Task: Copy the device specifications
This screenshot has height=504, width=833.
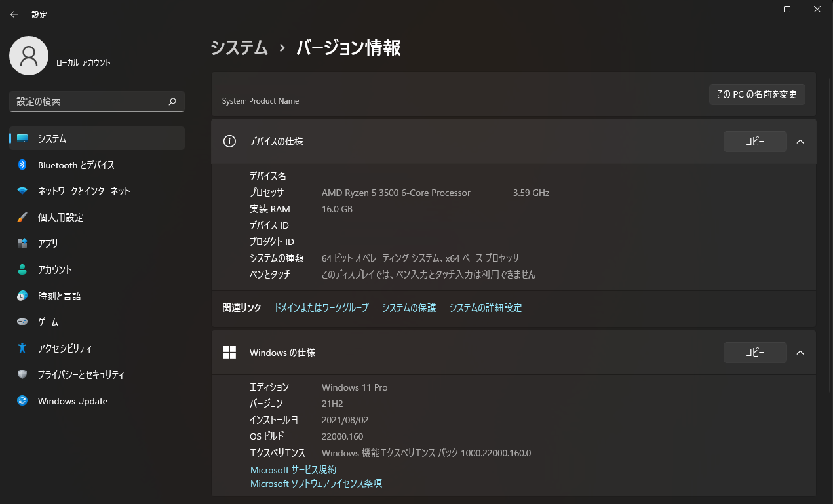Action: pos(755,141)
